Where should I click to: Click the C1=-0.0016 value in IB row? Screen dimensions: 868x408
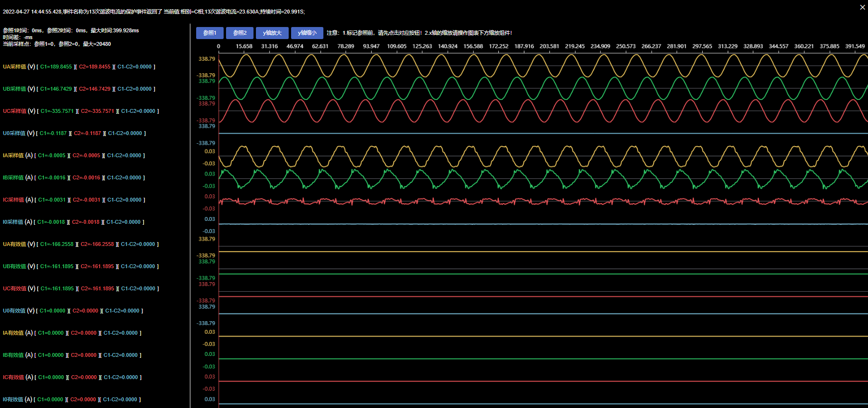pos(52,177)
